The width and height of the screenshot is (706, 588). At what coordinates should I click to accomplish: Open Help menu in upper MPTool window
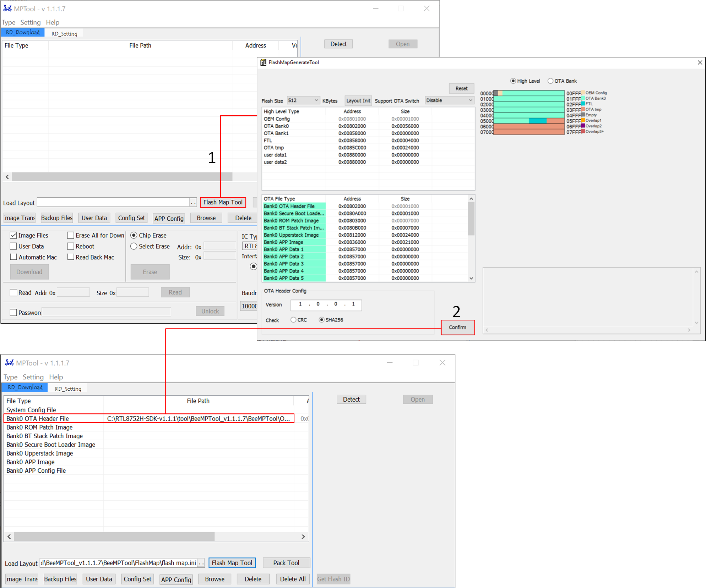(53, 22)
